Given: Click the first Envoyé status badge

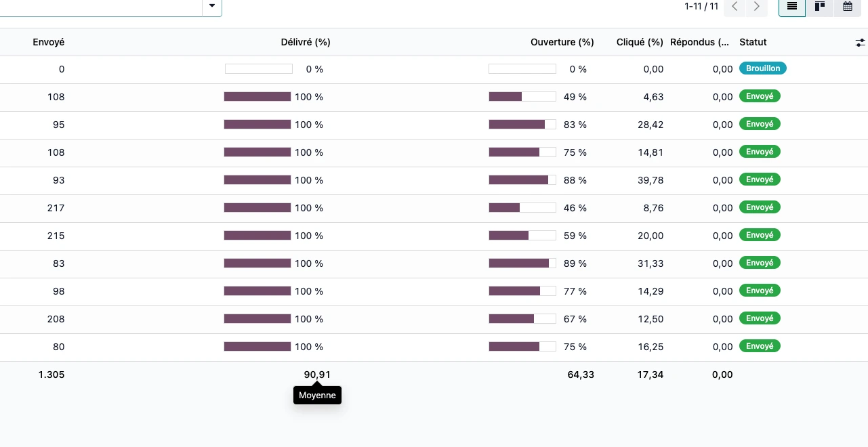Looking at the screenshot, I should [x=759, y=96].
